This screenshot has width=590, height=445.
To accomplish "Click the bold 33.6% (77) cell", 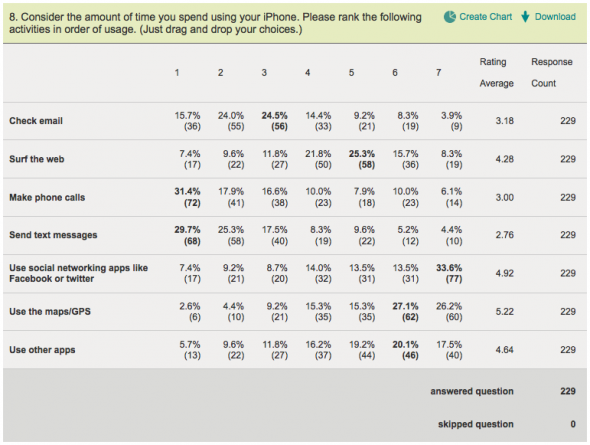I will 449,273.
